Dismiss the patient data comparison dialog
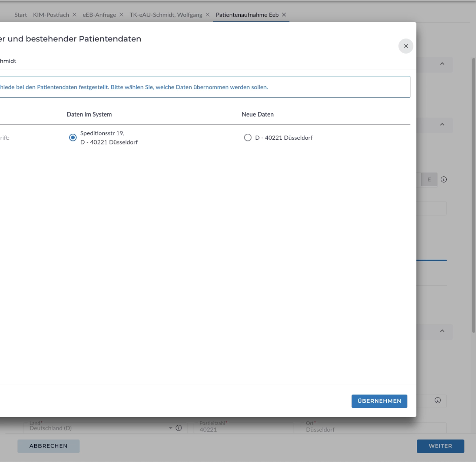The image size is (476, 462). pos(406,46)
